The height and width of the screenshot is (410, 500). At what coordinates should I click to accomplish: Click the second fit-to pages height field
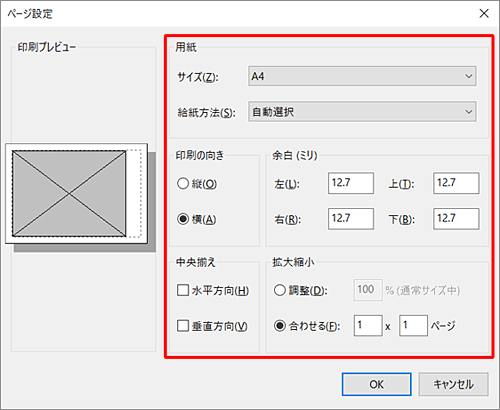(x=413, y=326)
